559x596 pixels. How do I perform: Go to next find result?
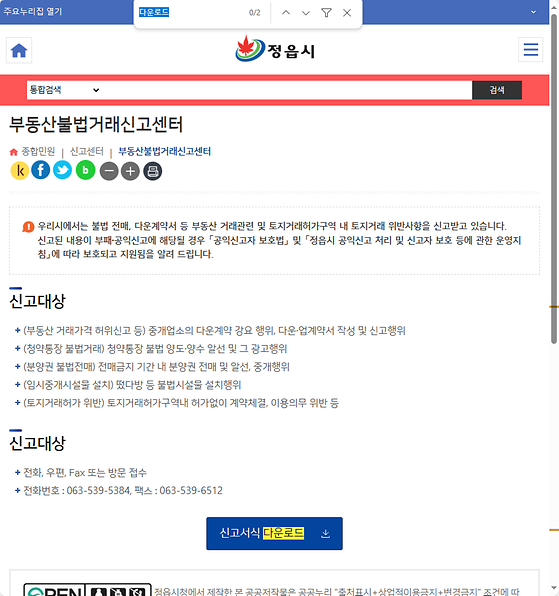click(x=306, y=13)
